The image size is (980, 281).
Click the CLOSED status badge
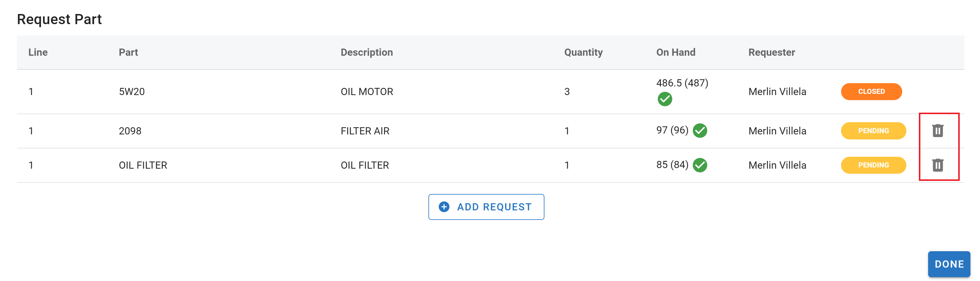[871, 92]
